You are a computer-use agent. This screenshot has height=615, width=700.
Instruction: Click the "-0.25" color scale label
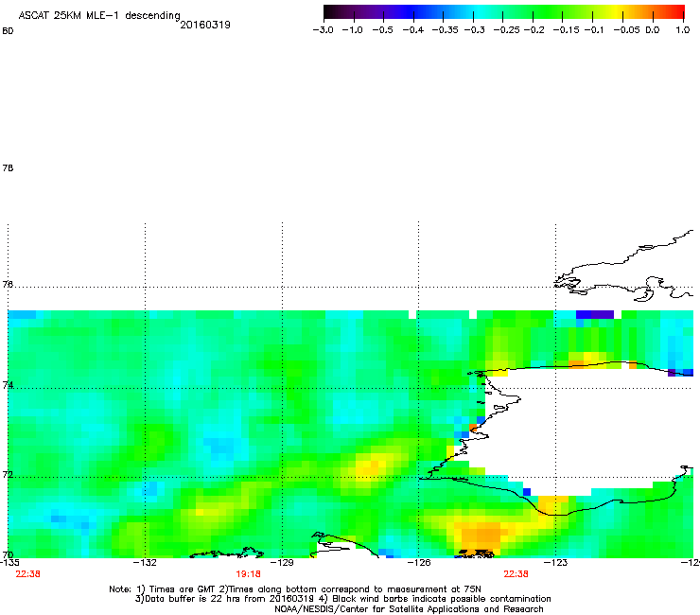[507, 30]
